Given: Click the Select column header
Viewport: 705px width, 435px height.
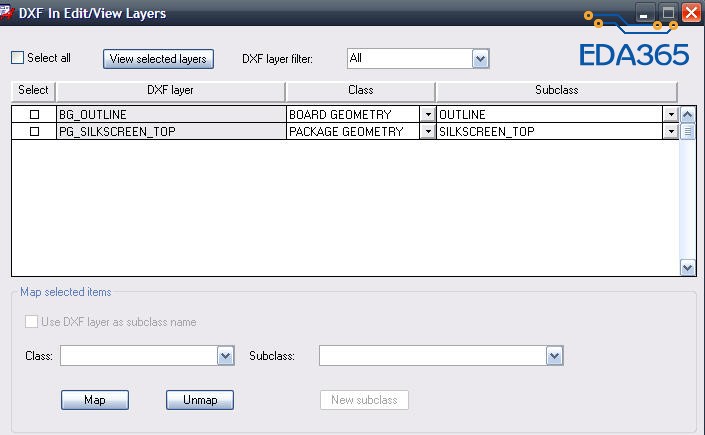Looking at the screenshot, I should 33,90.
